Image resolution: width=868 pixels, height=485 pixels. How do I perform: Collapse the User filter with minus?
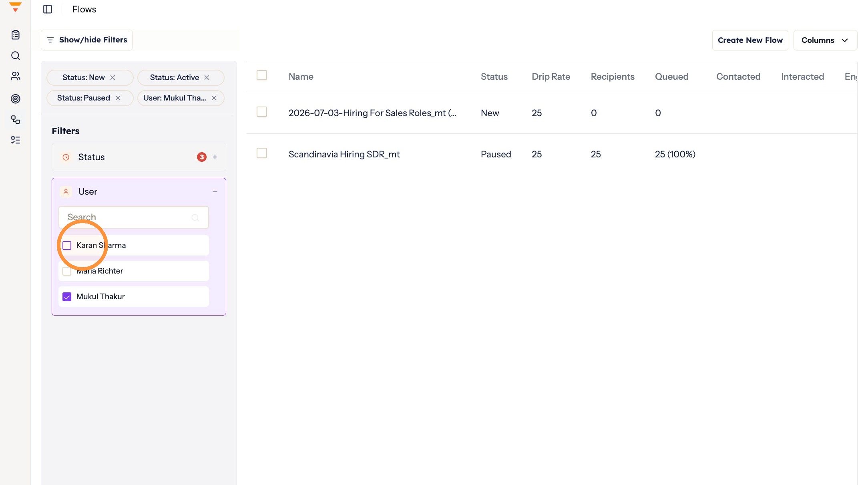(215, 192)
